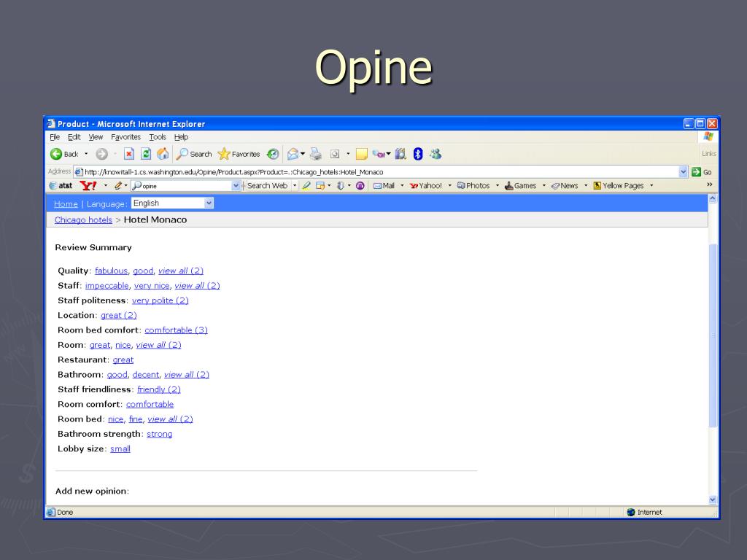Click the Stop loading icon

click(x=128, y=154)
